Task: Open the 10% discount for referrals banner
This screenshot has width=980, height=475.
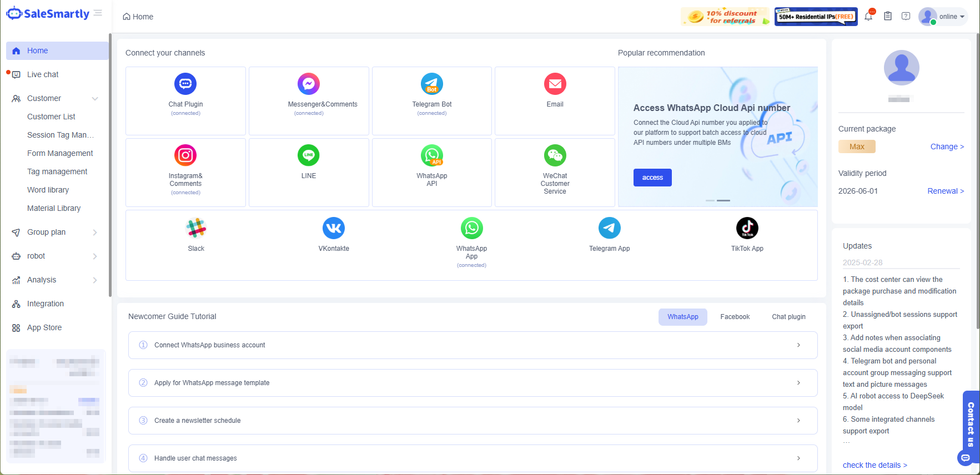Action: click(725, 17)
